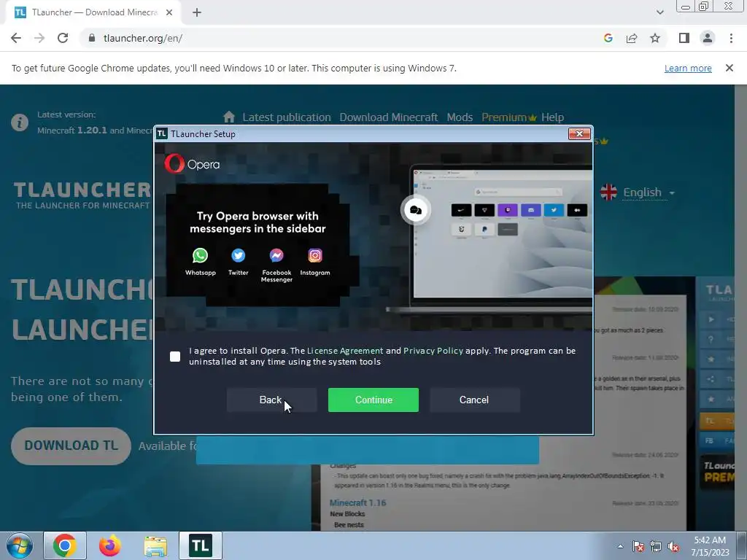Click the TL installer icon in taskbar
Screen dimensions: 747x560
[201, 545]
